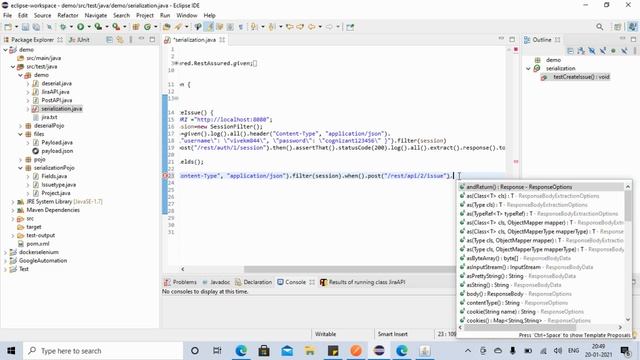Click the Next Annotation toolbar icon
The image size is (640, 360).
(254, 27)
